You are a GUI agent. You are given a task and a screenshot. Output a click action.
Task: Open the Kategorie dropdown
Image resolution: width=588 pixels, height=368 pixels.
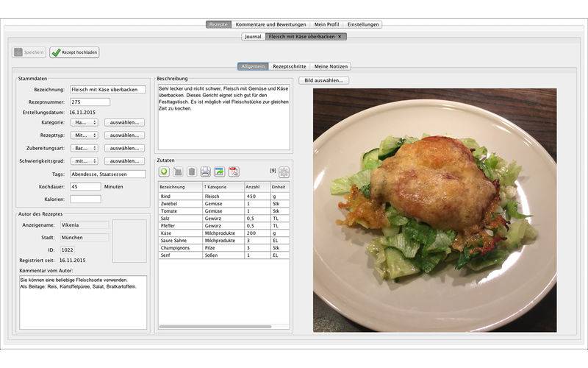pos(85,122)
